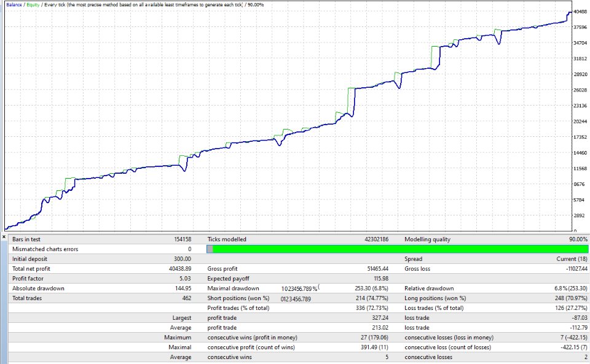The height and width of the screenshot is (364, 590).
Task: Close the report panel with the x button
Action: [4, 237]
